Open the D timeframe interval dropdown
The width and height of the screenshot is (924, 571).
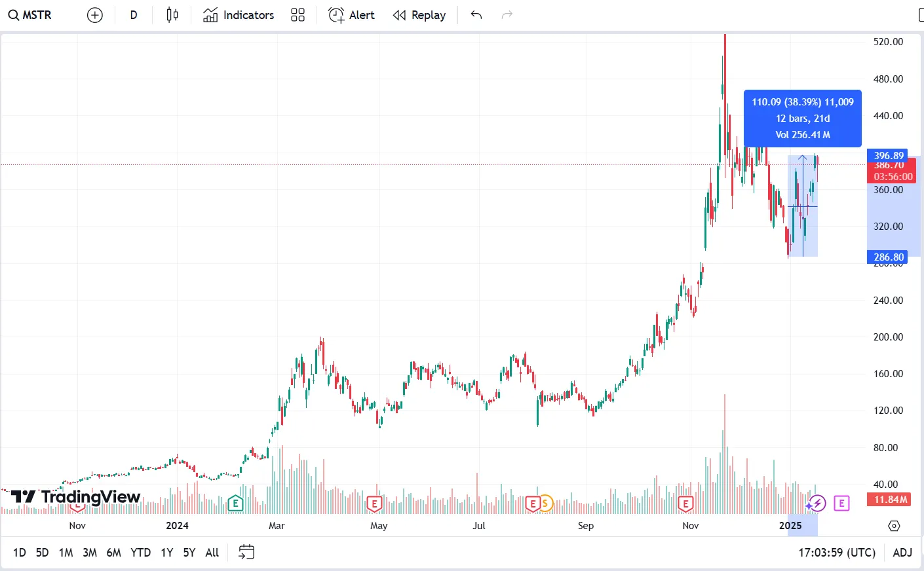pyautogui.click(x=134, y=15)
